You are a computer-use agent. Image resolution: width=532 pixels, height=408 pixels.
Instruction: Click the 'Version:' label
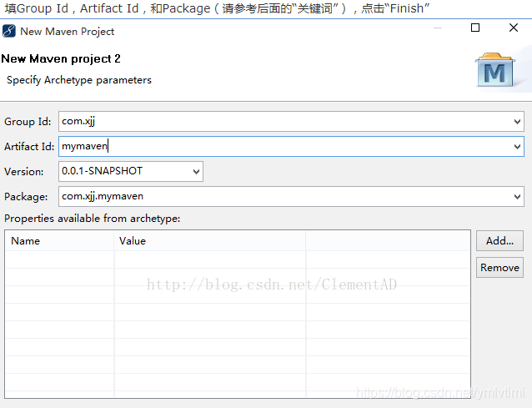click(x=23, y=172)
